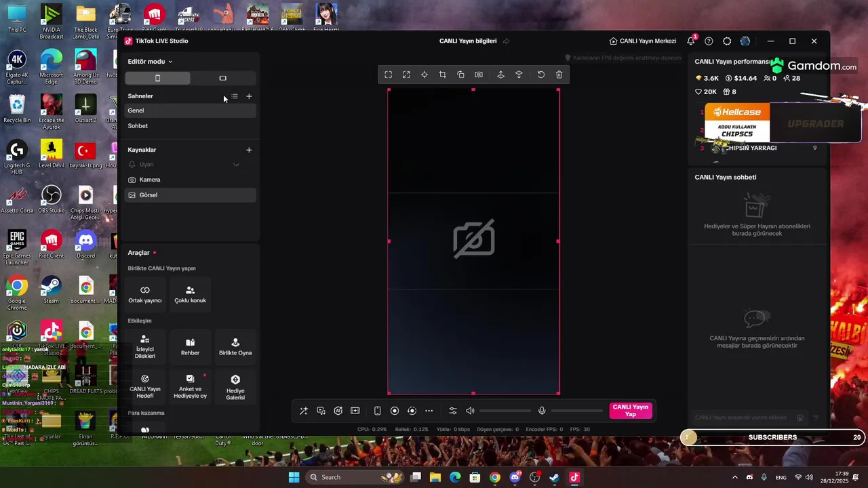Select the Sohbet scene

click(190, 126)
